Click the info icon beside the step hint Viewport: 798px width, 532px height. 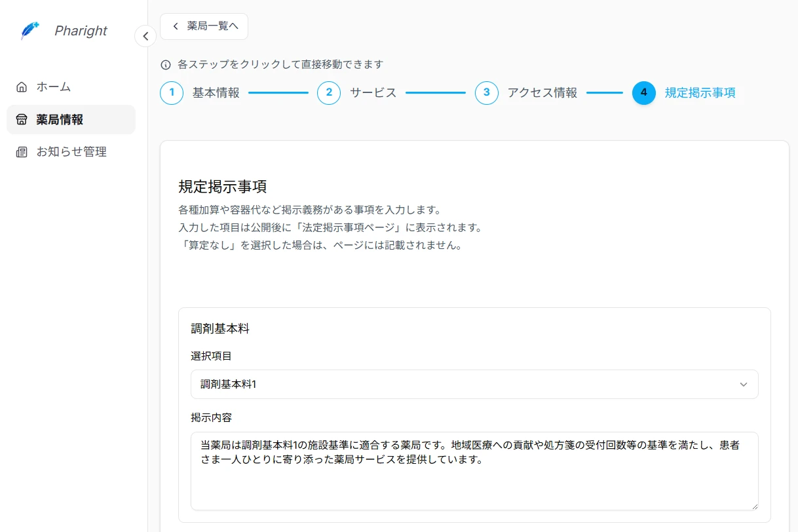click(166, 65)
